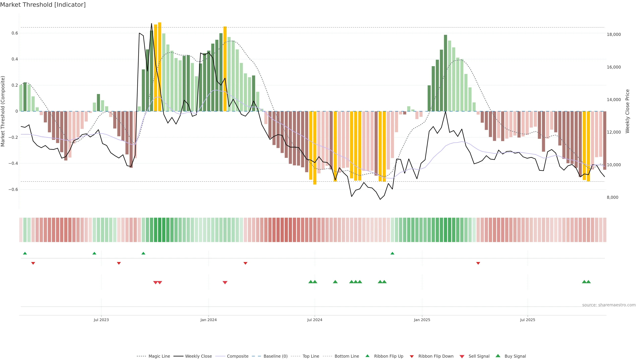Click the Jan 2024 x-axis label
Viewport: 644px width, 362px height.
pos(208,320)
